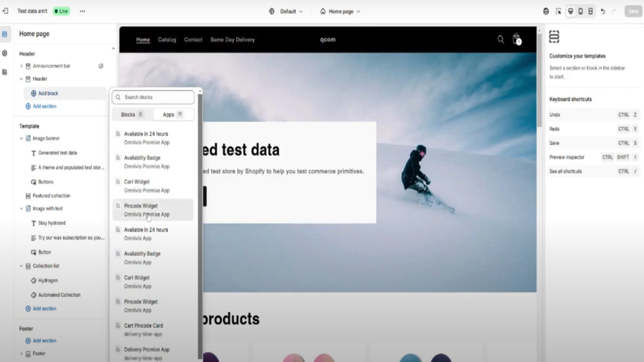Open the Home menu link in store
The height and width of the screenshot is (362, 644).
point(143,40)
